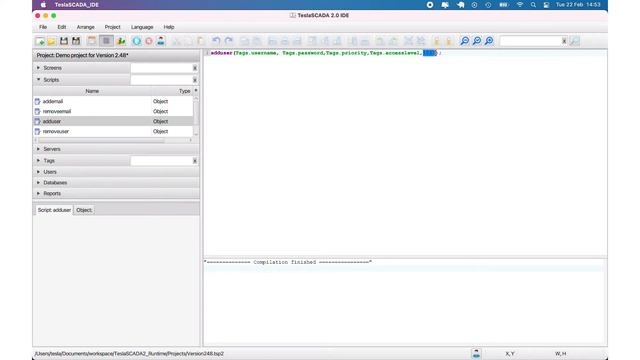
Task: Click the Paste clipboard toolbar icon
Action: [x=201, y=41]
